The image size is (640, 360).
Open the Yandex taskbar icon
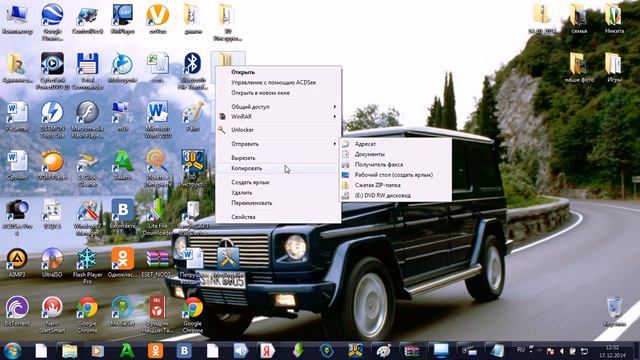coord(268,351)
